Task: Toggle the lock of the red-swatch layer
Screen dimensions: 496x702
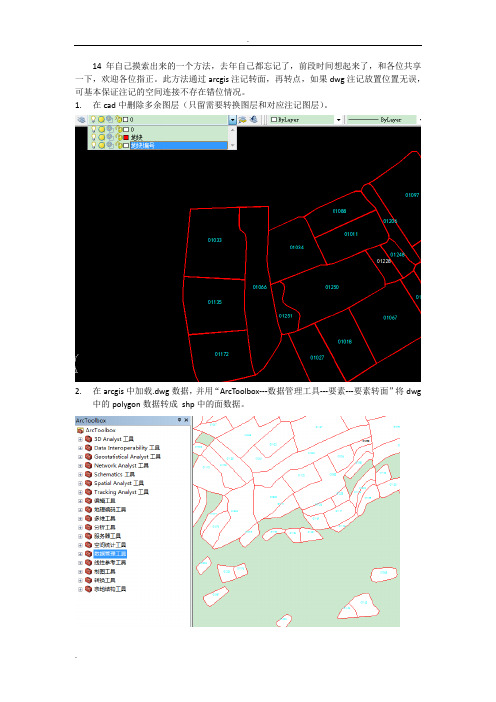Action: 119,137
